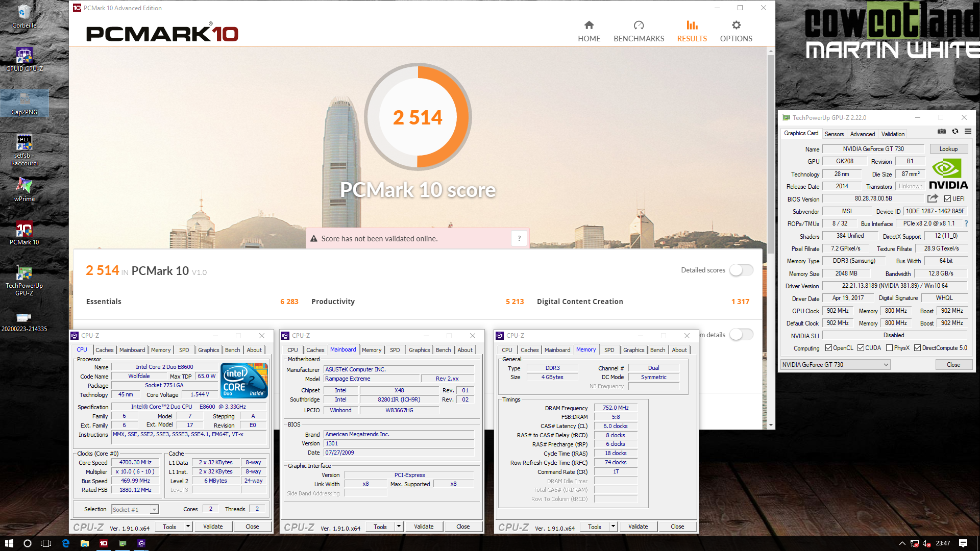The image size is (980, 551).
Task: Click the Driver Version field in GPU-Z
Action: pyautogui.click(x=894, y=286)
